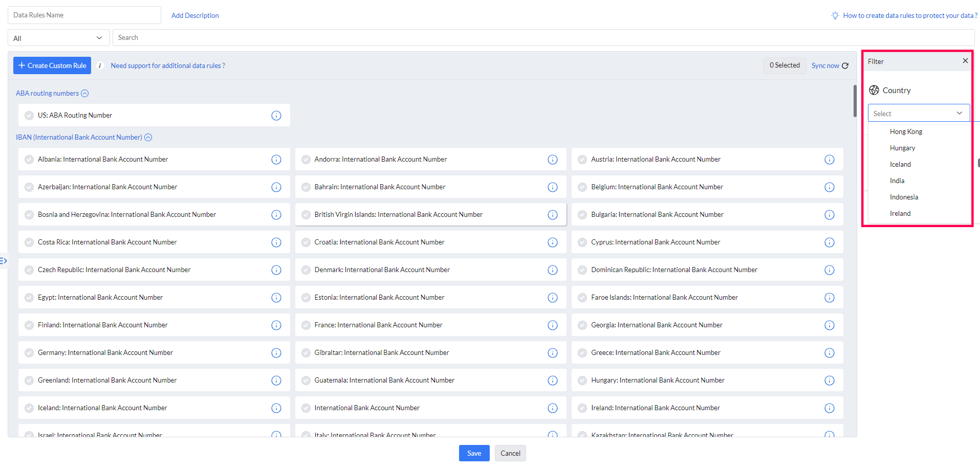Open info for Czech Republic IBAN rule
Viewport: 980px width, 469px height.
coord(276,270)
